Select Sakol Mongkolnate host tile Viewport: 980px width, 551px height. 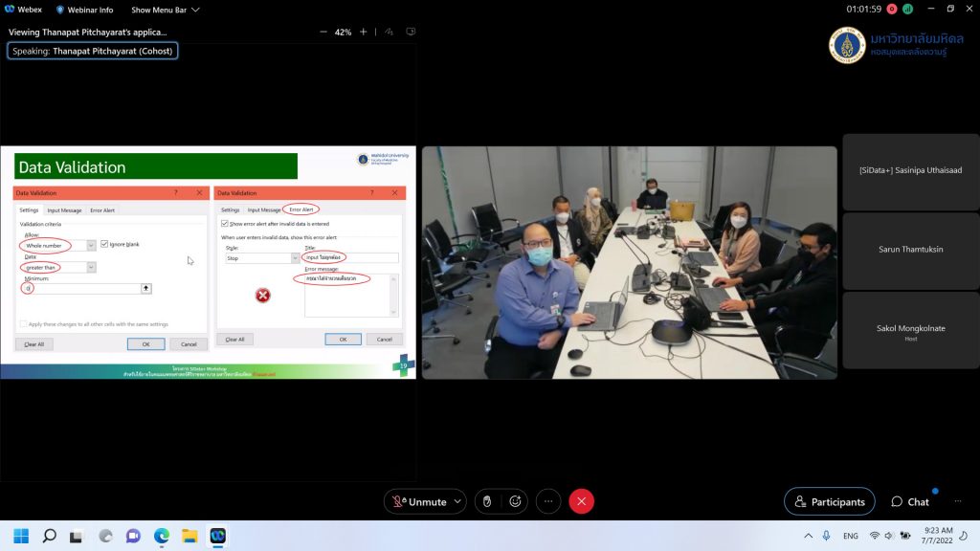point(910,331)
